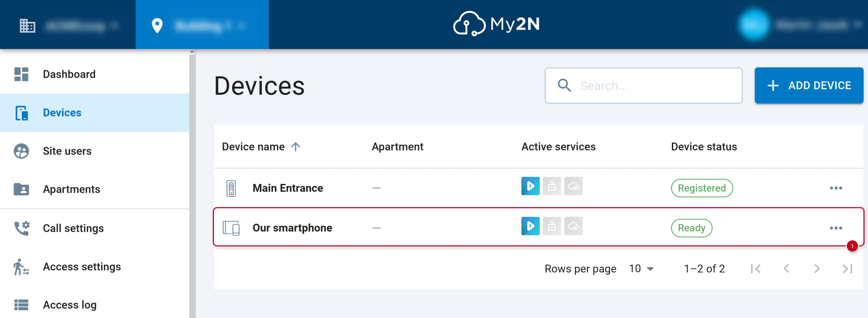The image size is (868, 318).
Task: Click the Apartments folder icon
Action: click(x=21, y=189)
